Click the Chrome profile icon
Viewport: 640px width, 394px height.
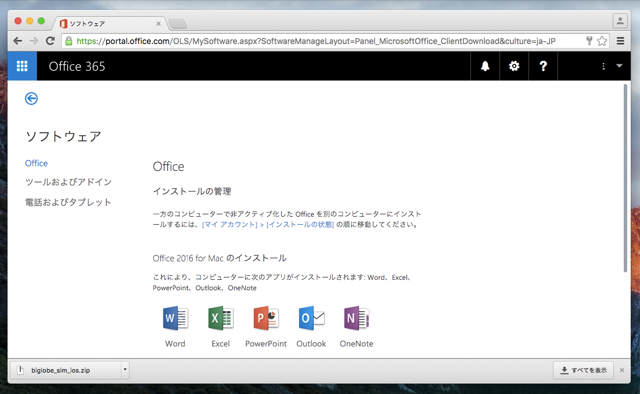click(620, 20)
